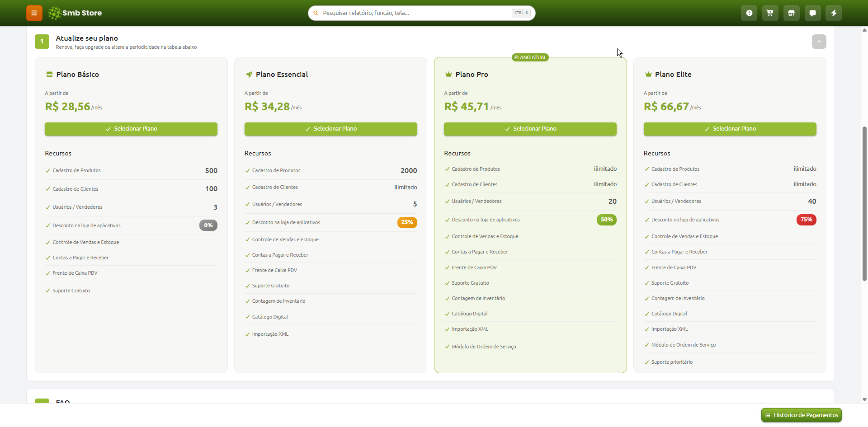
Task: Select the Plano Pro plan button
Action: pyautogui.click(x=530, y=129)
